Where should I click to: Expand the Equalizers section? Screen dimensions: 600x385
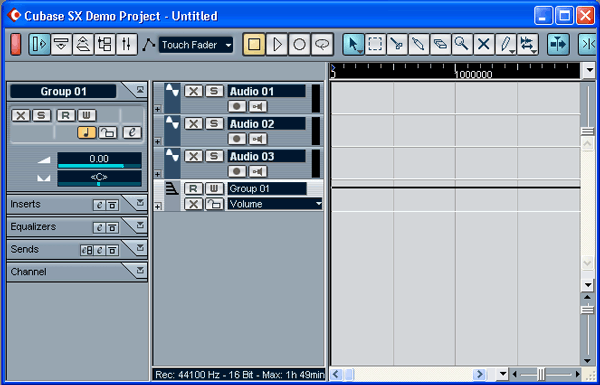pos(140,225)
